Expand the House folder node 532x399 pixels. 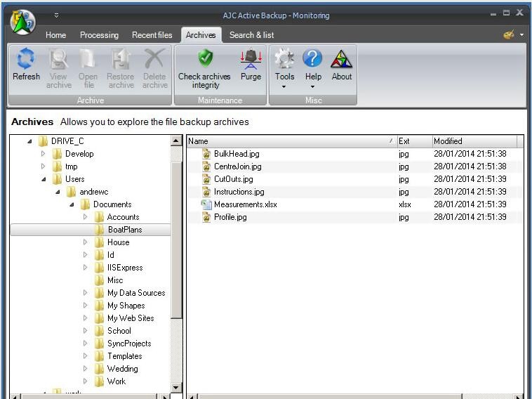(85, 242)
